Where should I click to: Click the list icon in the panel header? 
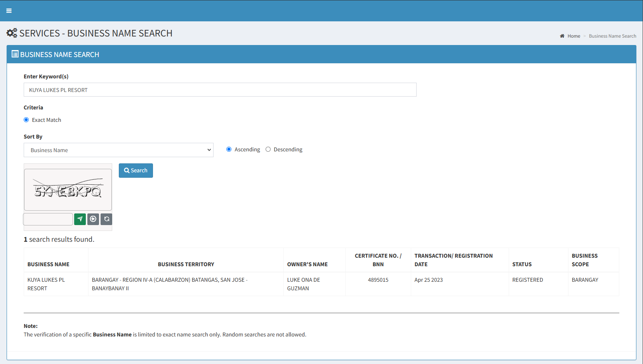[x=15, y=54]
